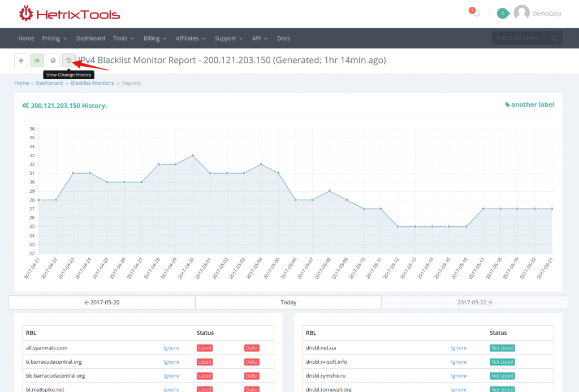Click Not Listed status for dnsbl.rv-soft.info
The height and width of the screenshot is (392, 579).
point(502,361)
